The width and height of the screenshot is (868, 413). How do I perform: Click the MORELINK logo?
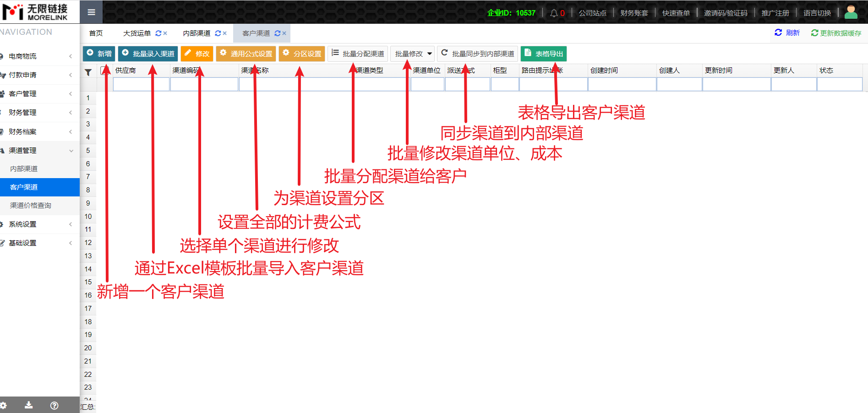click(x=35, y=12)
